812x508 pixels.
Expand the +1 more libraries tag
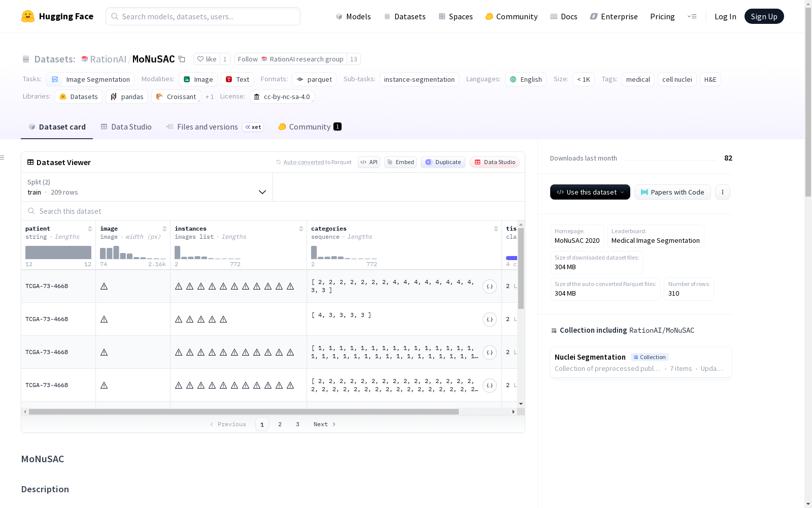(x=210, y=97)
